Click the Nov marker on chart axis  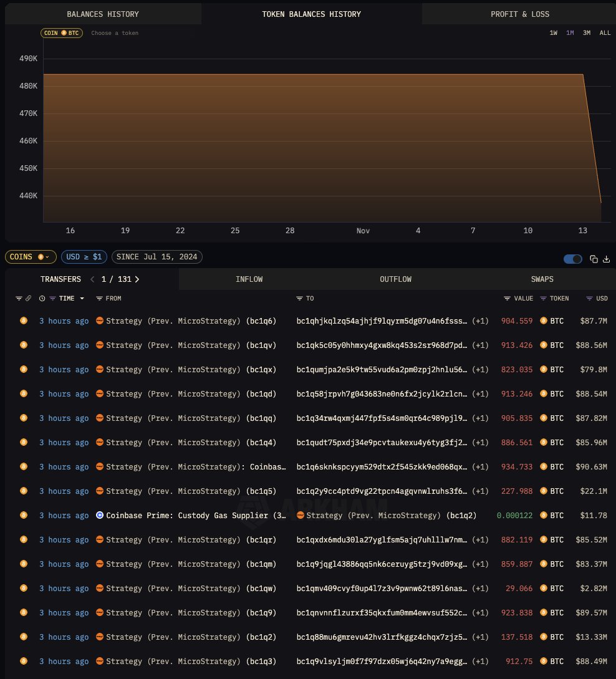coord(363,231)
